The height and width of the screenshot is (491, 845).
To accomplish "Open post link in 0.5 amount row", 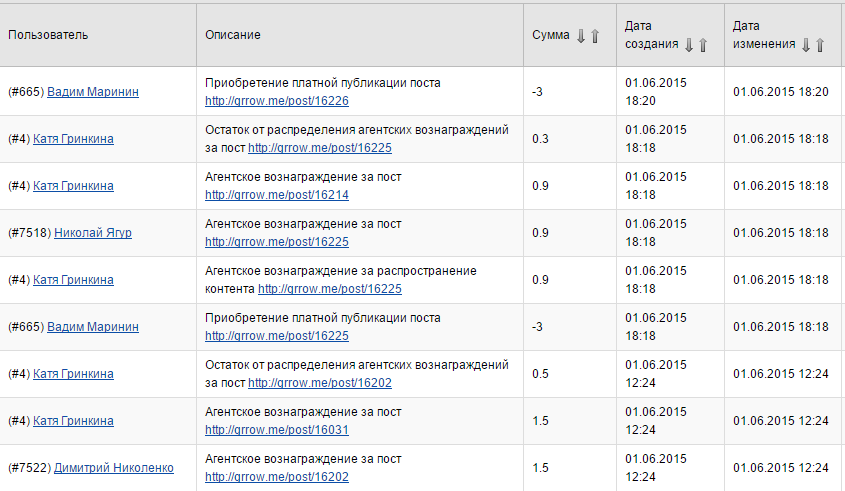I will 320,383.
